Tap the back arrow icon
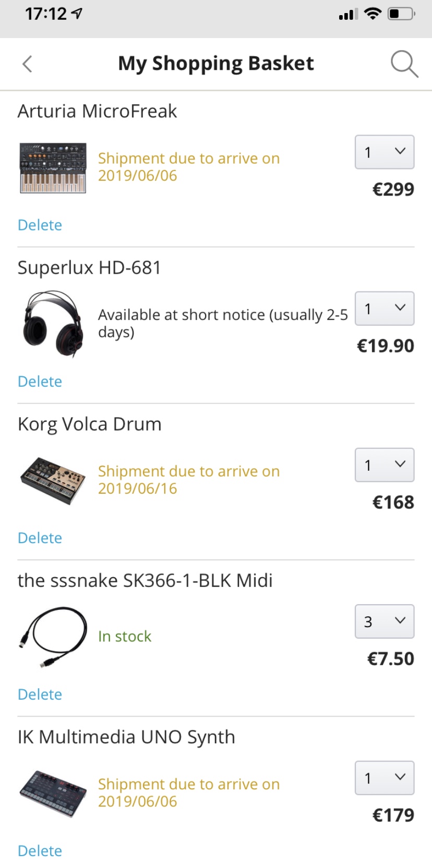This screenshot has width=432, height=868. (x=28, y=64)
